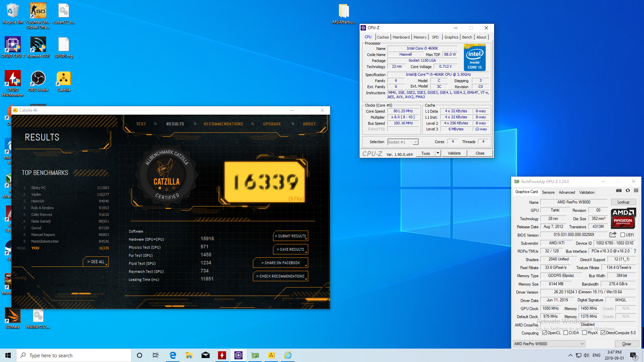The image size is (644, 362).
Task: Open the SPD tab in CPU-Z
Action: 435,37
